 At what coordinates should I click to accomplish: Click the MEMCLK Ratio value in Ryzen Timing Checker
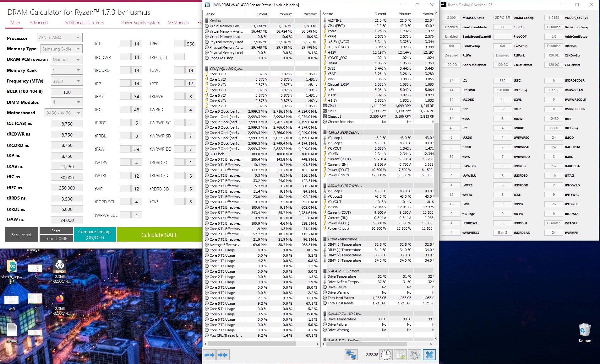coord(451,18)
